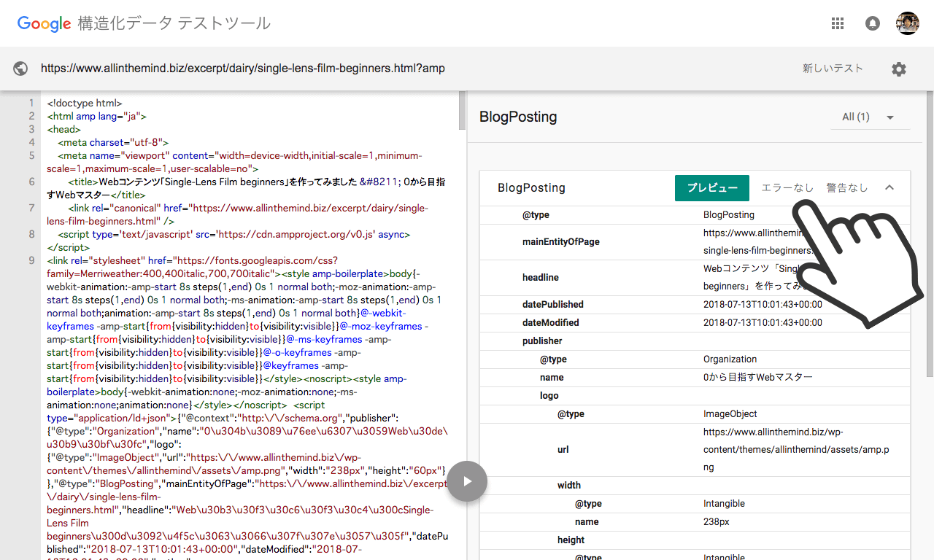
Task: Click the mainEntityOfPage property row
Action: coord(560,241)
